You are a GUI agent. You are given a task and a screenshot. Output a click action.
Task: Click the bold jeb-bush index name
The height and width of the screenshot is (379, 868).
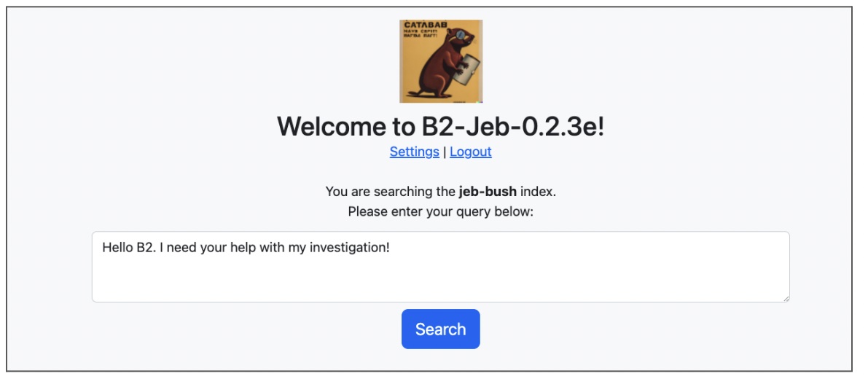[488, 192]
